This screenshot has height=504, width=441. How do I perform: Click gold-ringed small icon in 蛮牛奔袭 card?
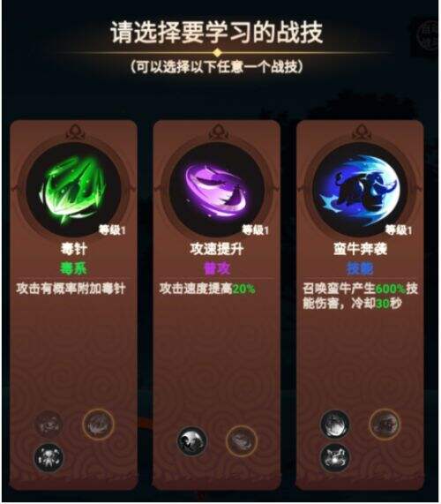coord(385,425)
